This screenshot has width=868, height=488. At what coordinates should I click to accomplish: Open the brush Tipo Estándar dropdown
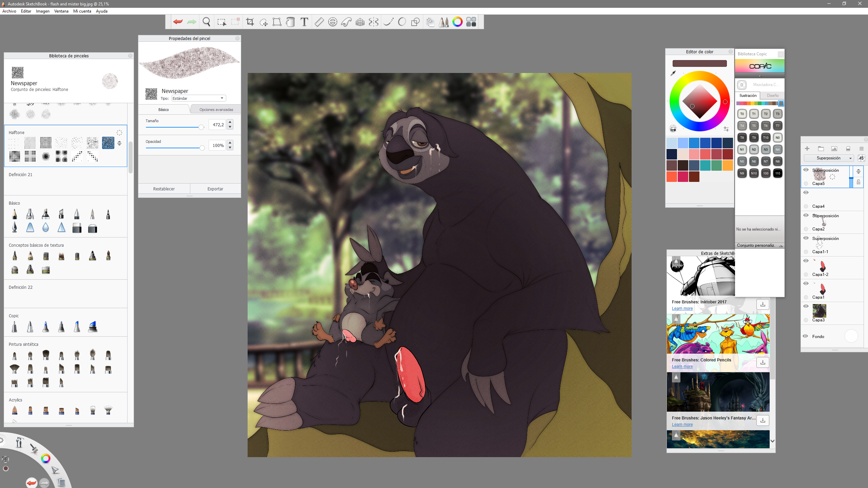[198, 98]
